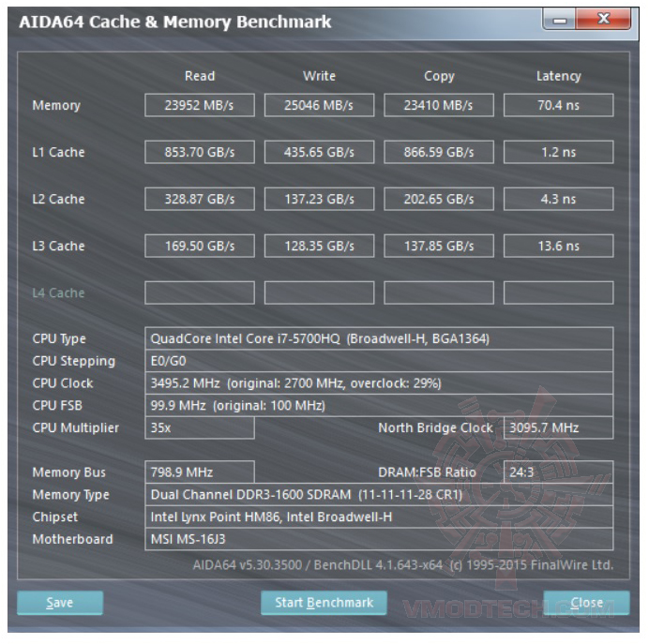Image resolution: width=649 pixels, height=644 pixels.
Task: Click the Save button
Action: pyautogui.click(x=60, y=603)
